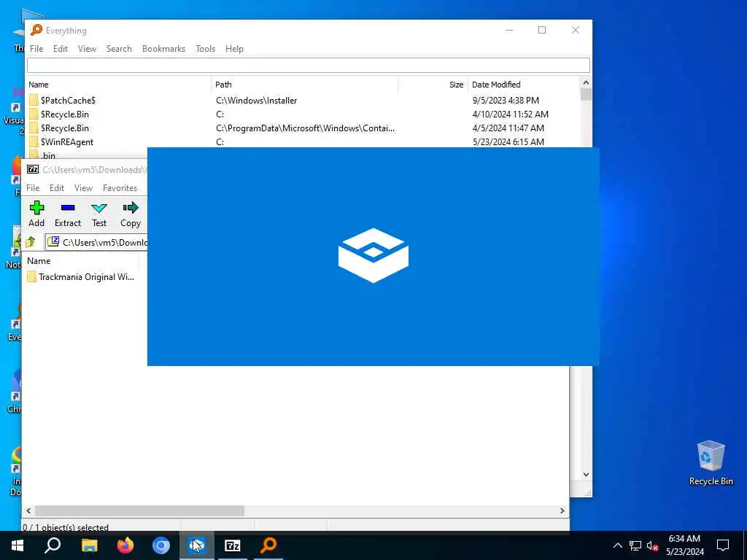Open the File menu in 7-Zip

pyautogui.click(x=33, y=188)
